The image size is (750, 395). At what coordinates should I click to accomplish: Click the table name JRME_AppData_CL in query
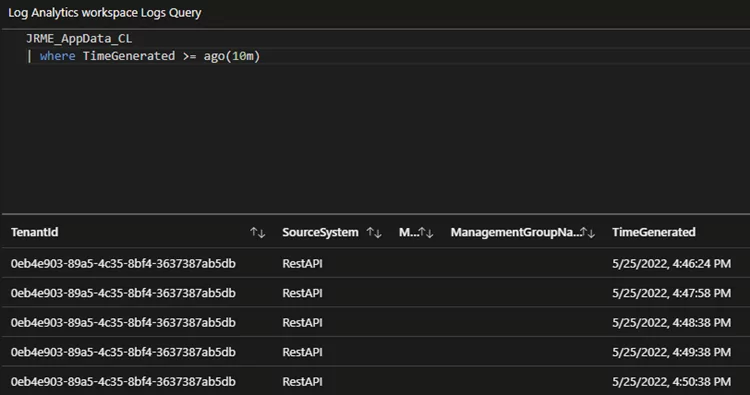point(79,38)
